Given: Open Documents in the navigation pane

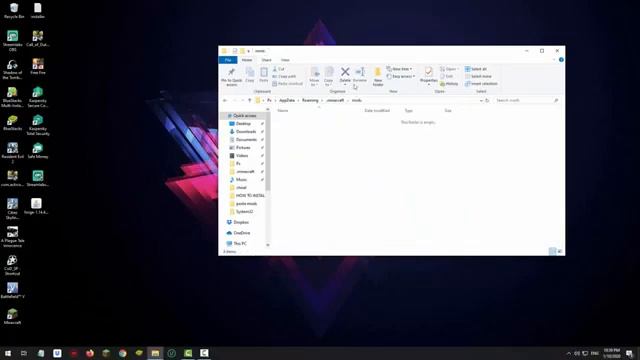Looking at the screenshot, I should click(x=246, y=140).
